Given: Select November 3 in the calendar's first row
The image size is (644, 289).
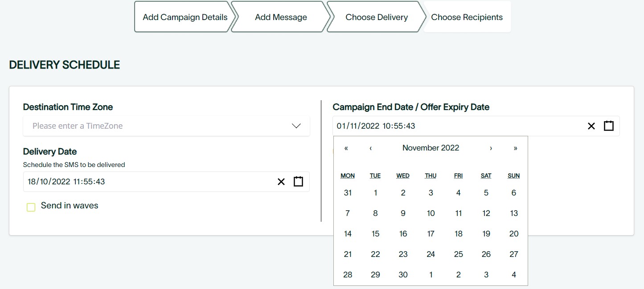Looking at the screenshot, I should click(x=431, y=193).
